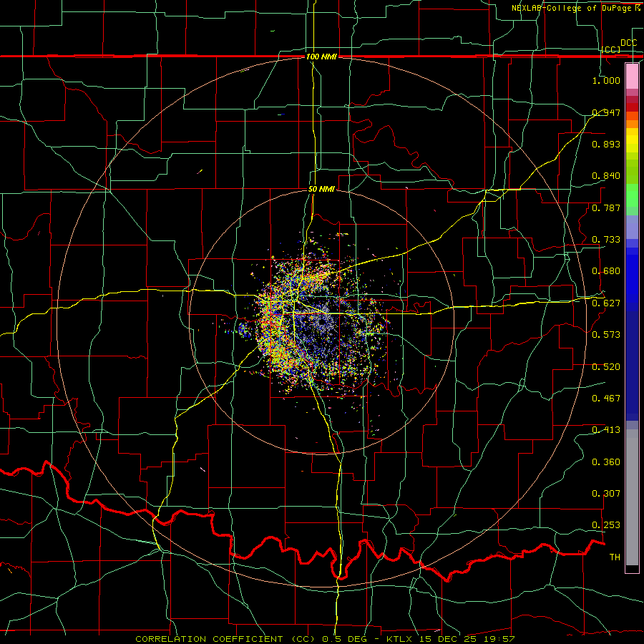Click the 0.947 scale value
This screenshot has width=644, height=644.
pos(606,112)
